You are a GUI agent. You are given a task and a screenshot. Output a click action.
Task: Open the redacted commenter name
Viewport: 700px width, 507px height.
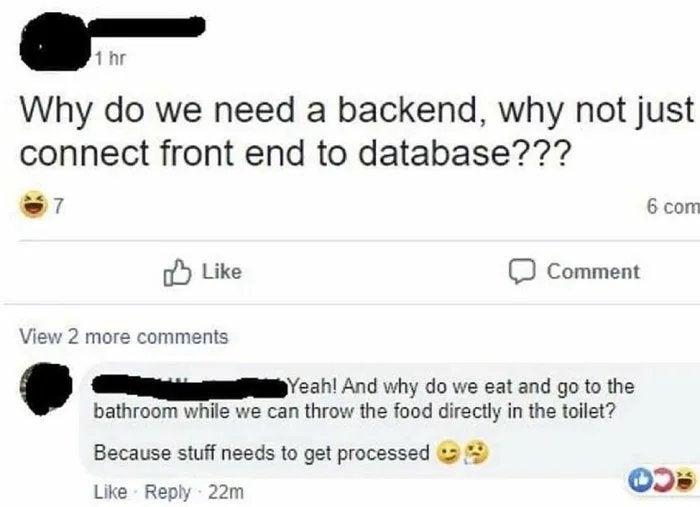point(190,386)
